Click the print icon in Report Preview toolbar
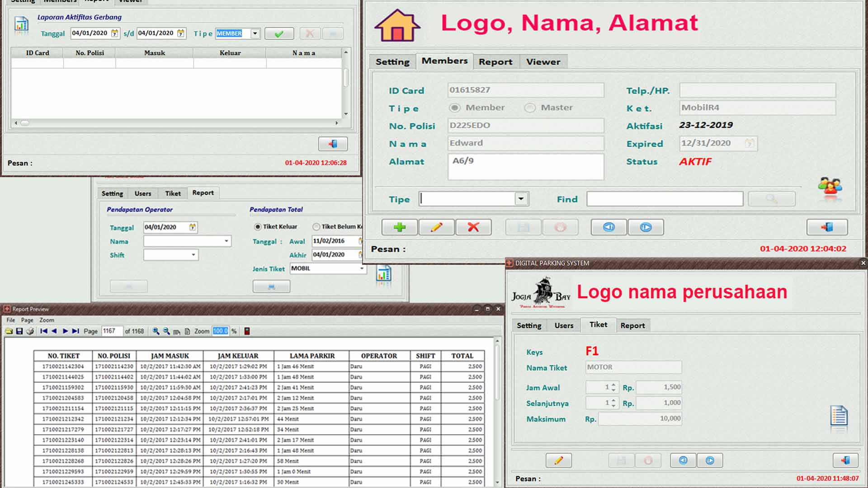This screenshot has width=868, height=488. point(30,331)
